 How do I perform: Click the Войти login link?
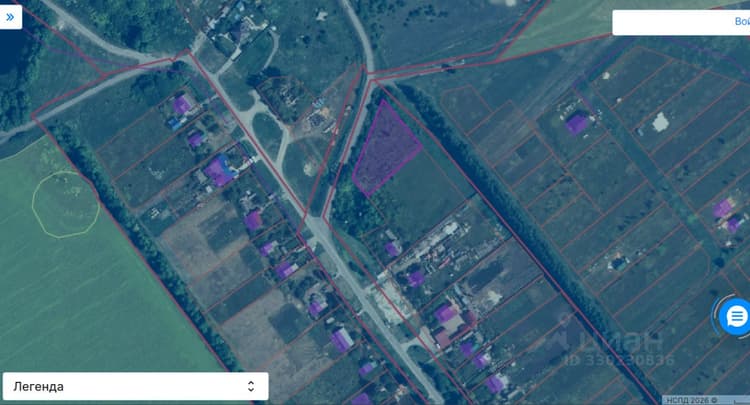tap(742, 22)
